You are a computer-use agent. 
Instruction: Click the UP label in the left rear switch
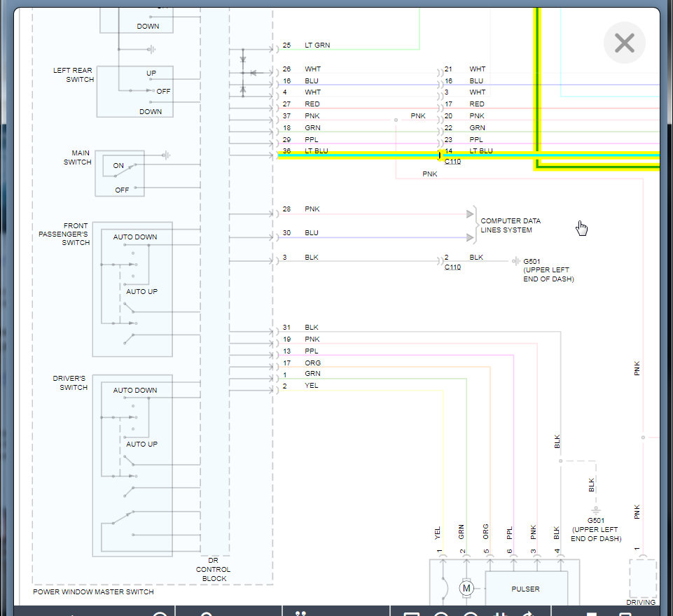151,73
